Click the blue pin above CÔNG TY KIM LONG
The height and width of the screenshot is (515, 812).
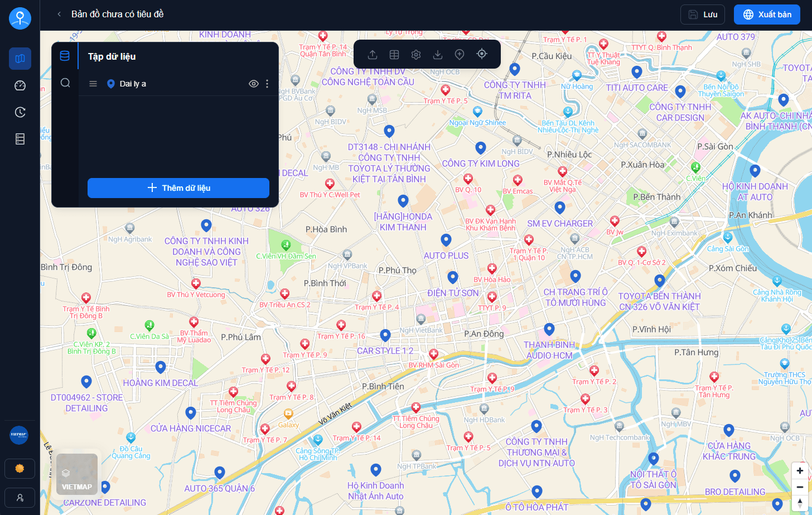[x=481, y=148]
